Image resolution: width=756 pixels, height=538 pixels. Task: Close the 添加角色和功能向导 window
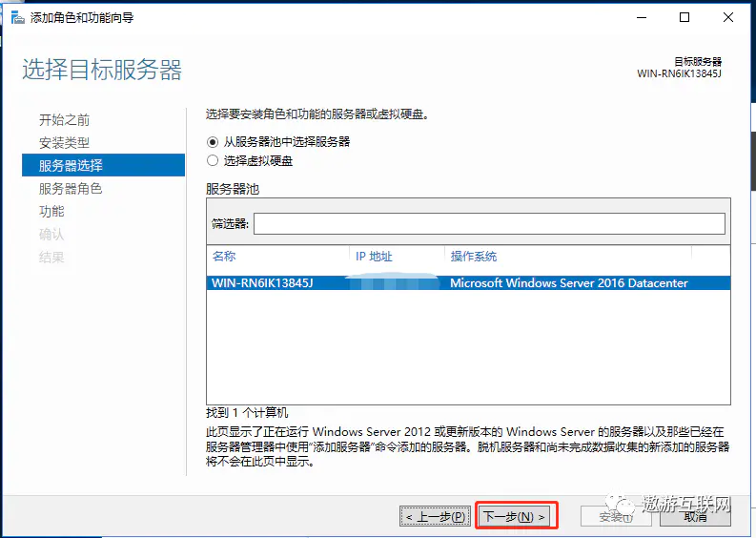pyautogui.click(x=728, y=17)
